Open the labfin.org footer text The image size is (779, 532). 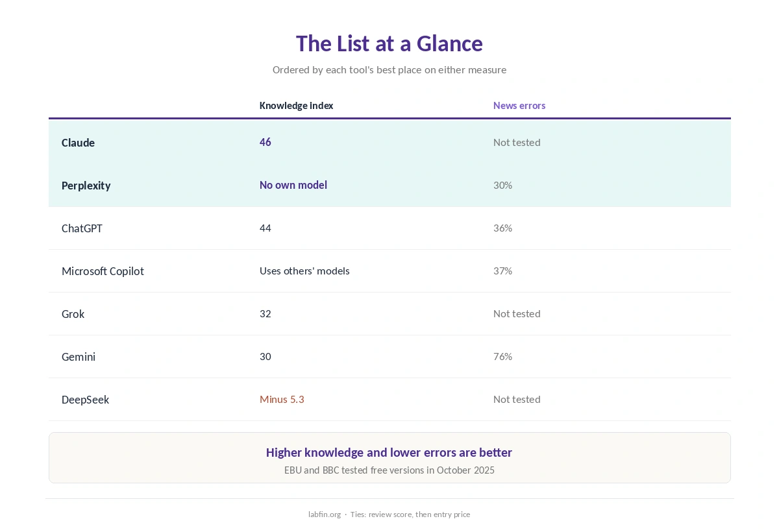(325, 514)
